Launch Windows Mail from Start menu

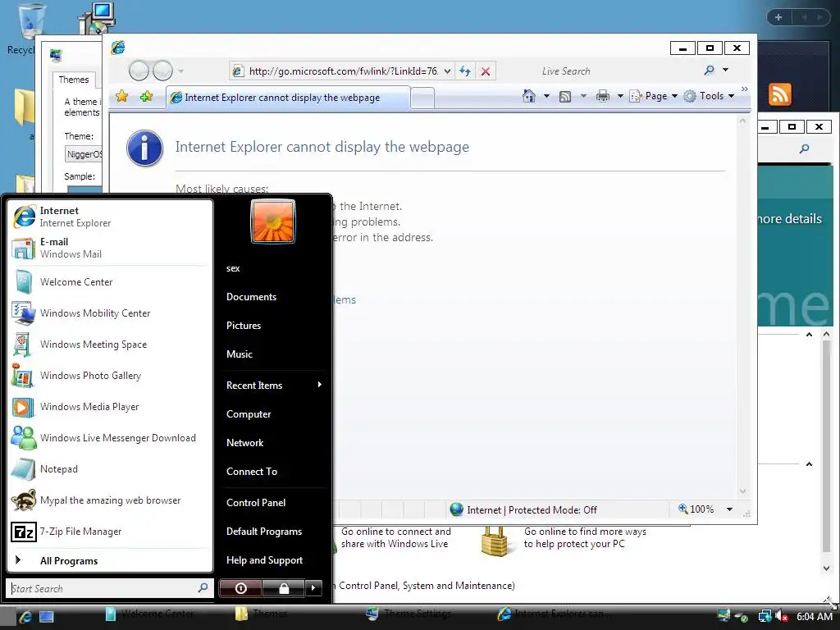pyautogui.click(x=110, y=248)
